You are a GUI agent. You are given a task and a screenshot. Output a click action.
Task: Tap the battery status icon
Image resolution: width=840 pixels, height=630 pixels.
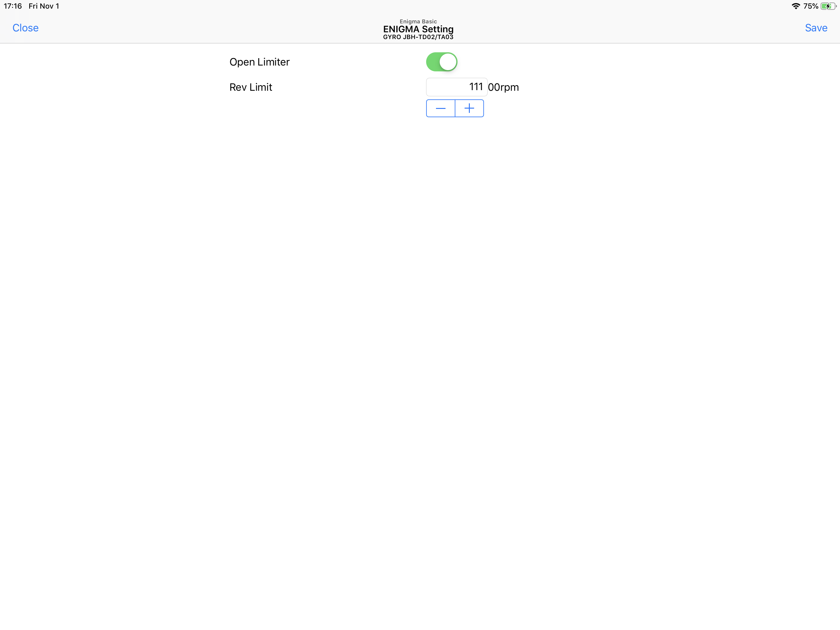click(x=829, y=6)
